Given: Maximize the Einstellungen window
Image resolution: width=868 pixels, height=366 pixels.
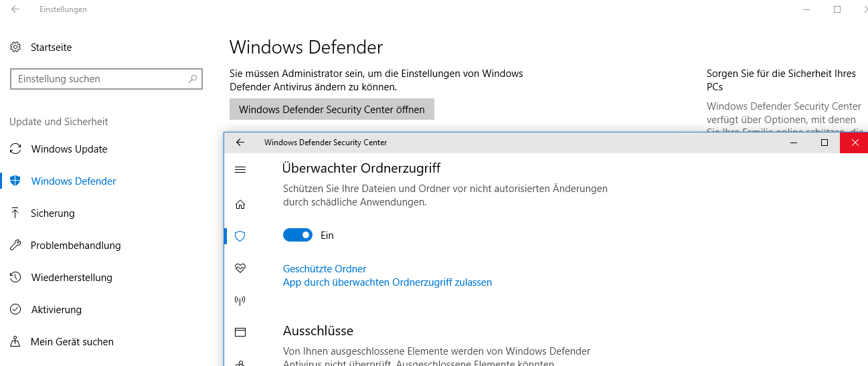Looking at the screenshot, I should tap(837, 9).
